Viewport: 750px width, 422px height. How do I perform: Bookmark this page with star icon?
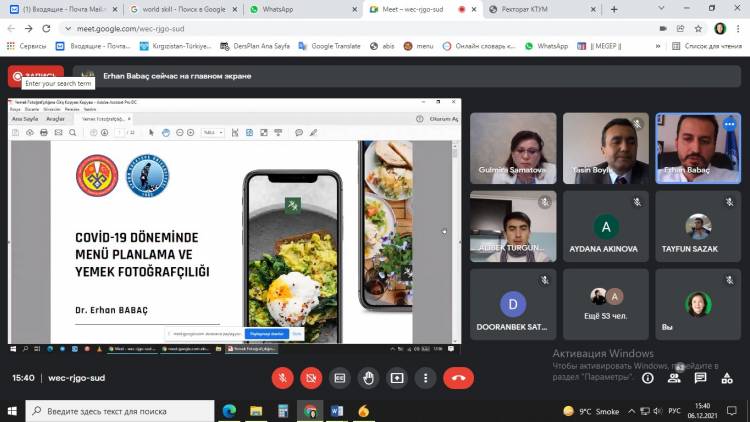(698, 29)
